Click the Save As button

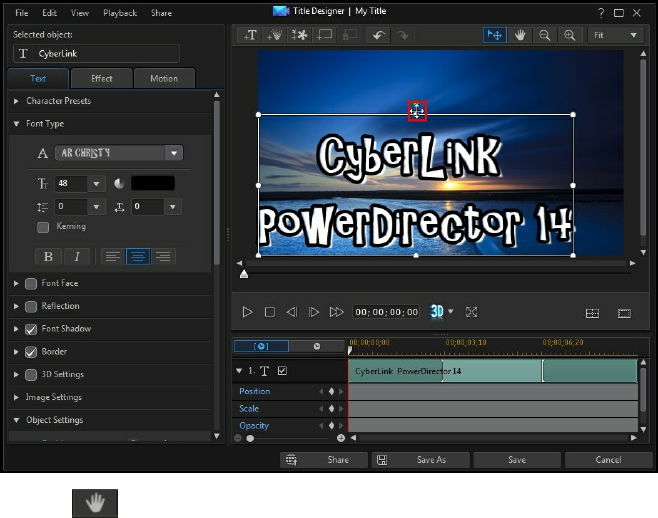point(420,460)
